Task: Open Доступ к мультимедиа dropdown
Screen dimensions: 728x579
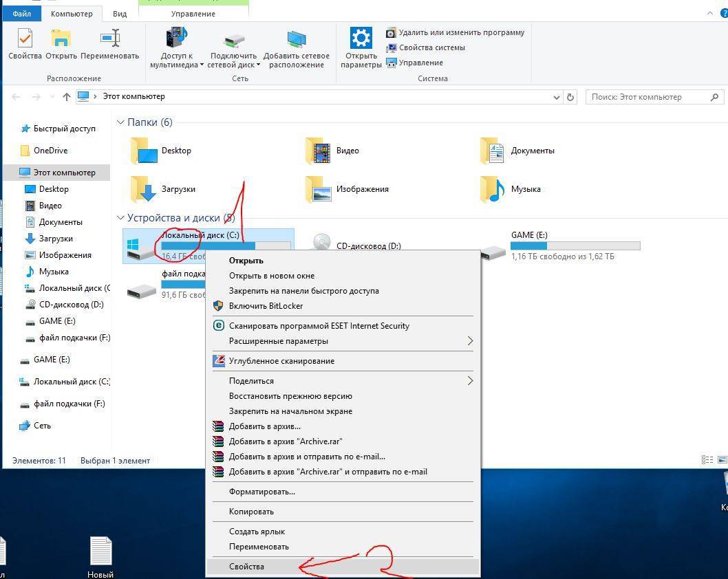Action: pyautogui.click(x=177, y=60)
